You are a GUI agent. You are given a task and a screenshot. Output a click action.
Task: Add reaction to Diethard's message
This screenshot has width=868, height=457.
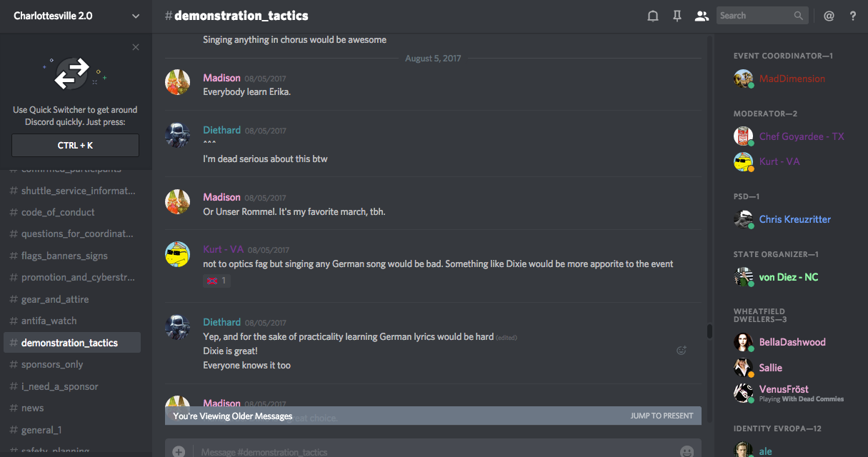(682, 350)
